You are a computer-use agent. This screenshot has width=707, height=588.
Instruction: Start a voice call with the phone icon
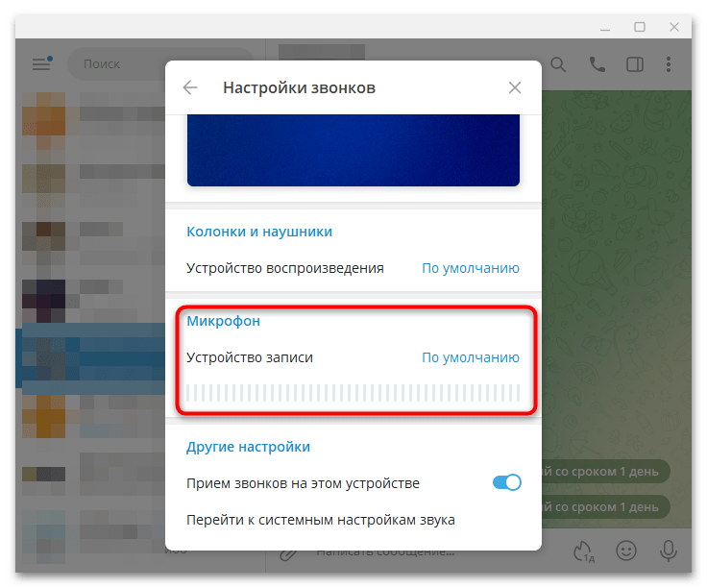597,64
